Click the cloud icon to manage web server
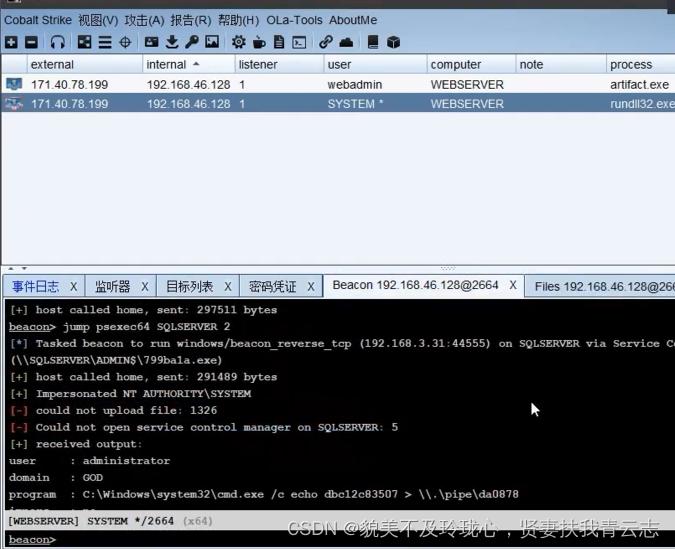 (346, 42)
